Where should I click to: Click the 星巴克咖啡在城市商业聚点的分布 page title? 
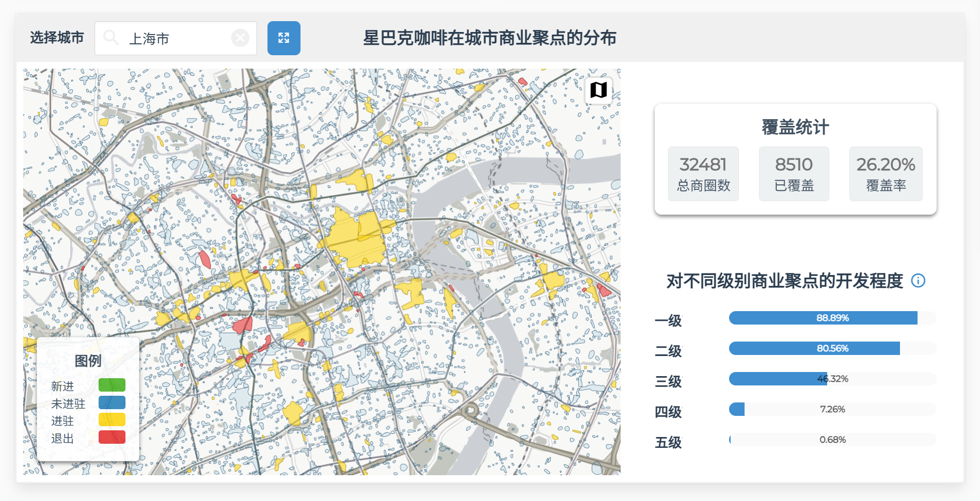[x=489, y=38]
